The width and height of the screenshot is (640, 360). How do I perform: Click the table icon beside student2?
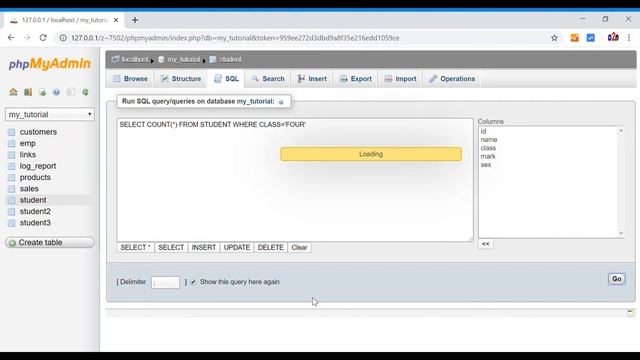coord(11,211)
